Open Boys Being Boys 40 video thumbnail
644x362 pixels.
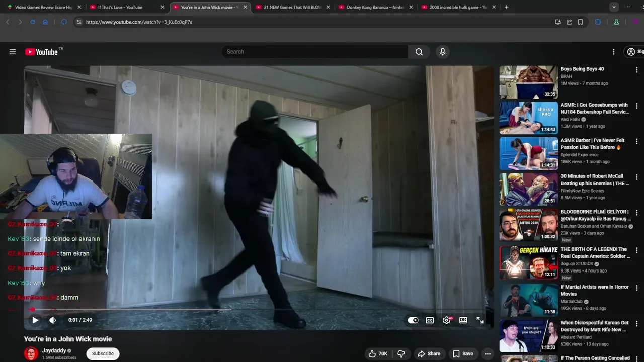(528, 82)
